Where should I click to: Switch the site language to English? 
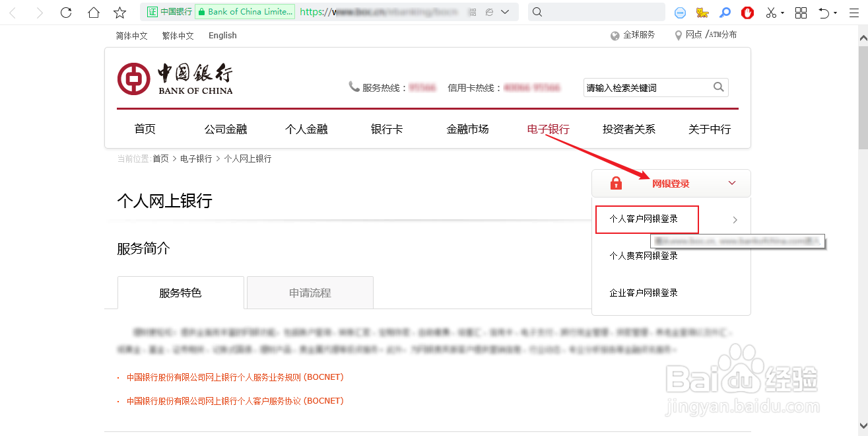pyautogui.click(x=222, y=35)
